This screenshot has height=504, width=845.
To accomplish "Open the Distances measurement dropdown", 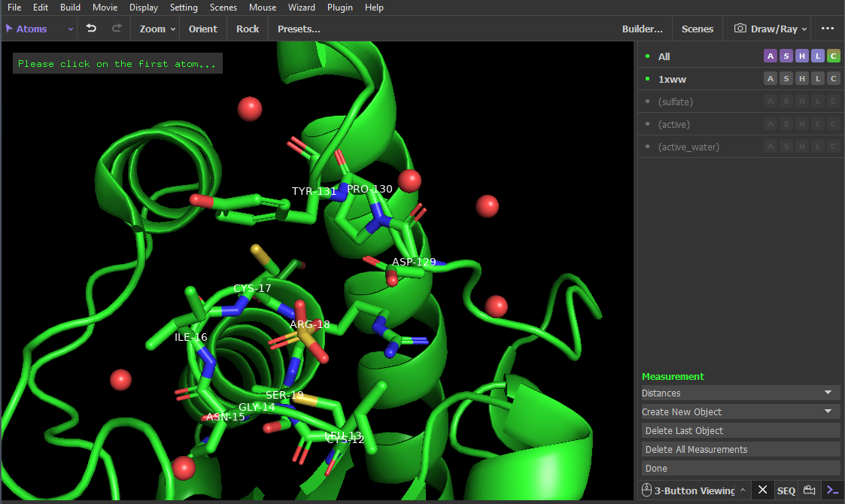I will [x=740, y=393].
